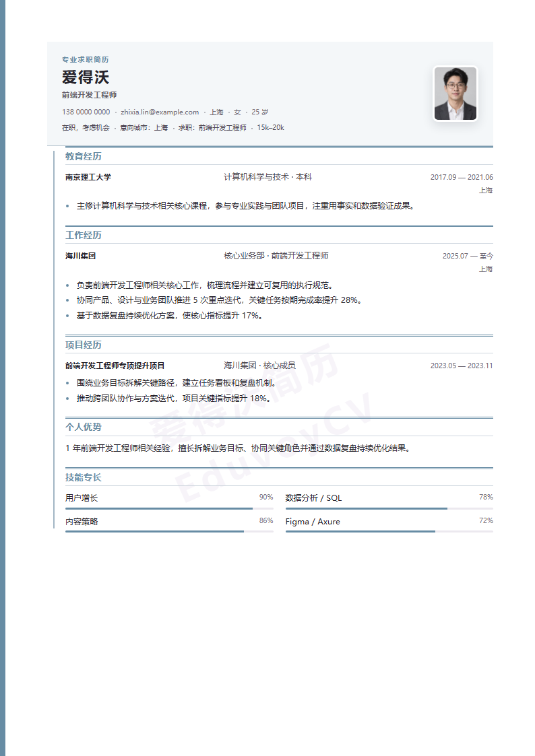This screenshot has height=756, width=535.
Task: Click the salary range 15k–20k
Action: [x=271, y=128]
